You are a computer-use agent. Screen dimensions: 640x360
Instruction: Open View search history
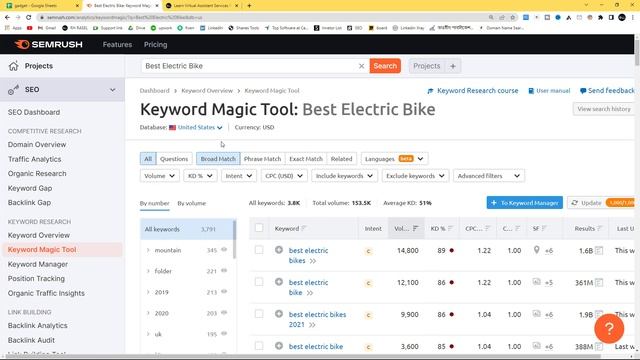pos(604,109)
